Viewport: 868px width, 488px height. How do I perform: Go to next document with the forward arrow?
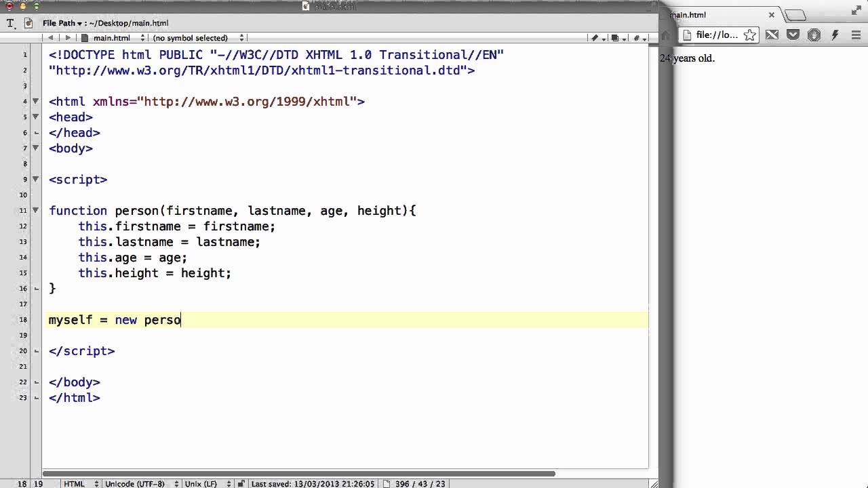click(x=68, y=38)
